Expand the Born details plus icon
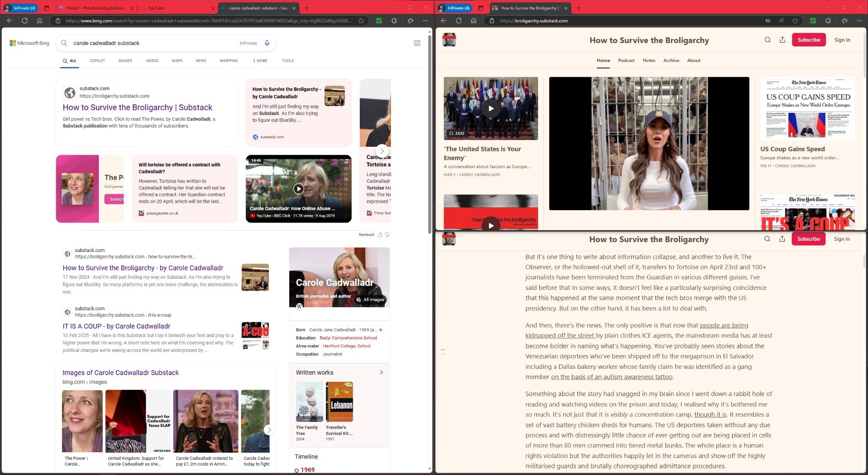 381,330
